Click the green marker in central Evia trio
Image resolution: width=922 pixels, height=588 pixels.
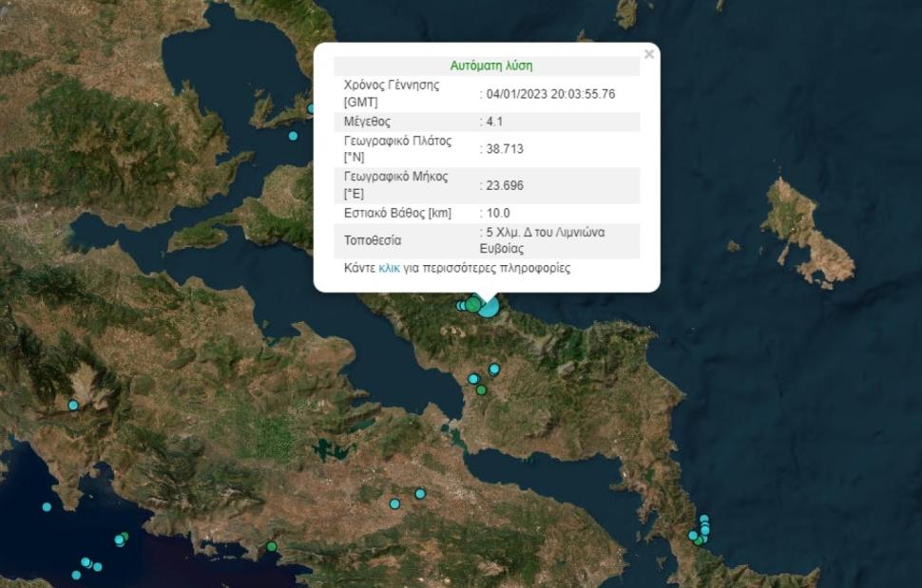pos(481,389)
